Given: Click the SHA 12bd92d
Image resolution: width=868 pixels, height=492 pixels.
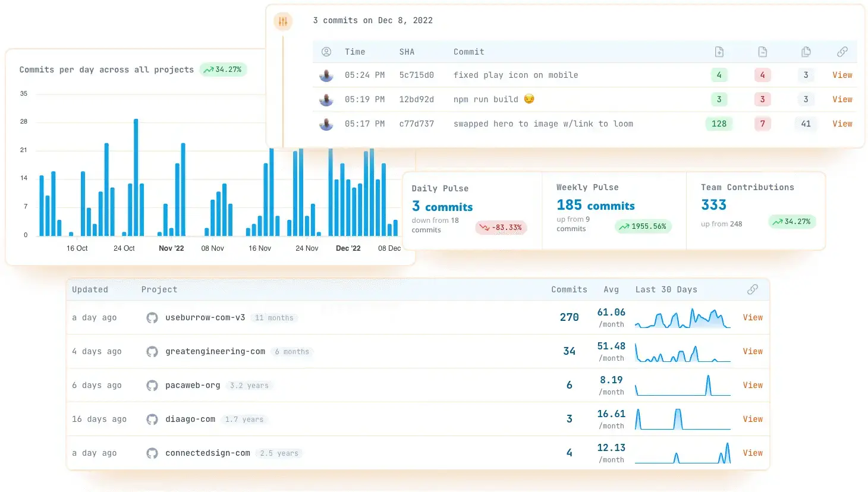Looking at the screenshot, I should coord(416,99).
